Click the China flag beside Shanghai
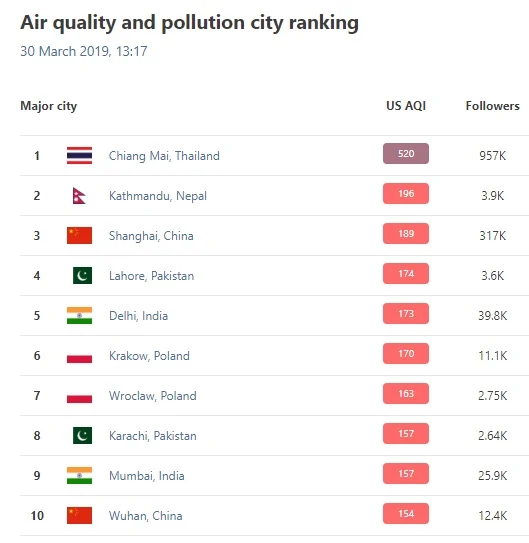This screenshot has width=529, height=543. point(79,235)
